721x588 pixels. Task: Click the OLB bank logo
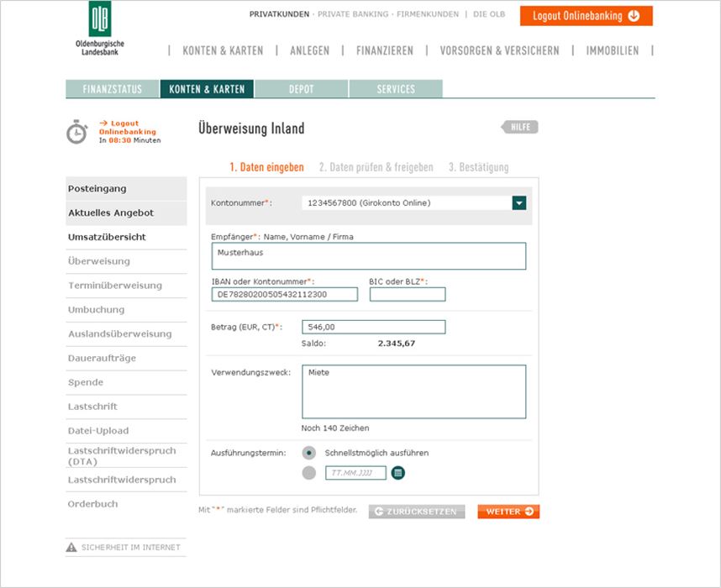pyautogui.click(x=100, y=28)
